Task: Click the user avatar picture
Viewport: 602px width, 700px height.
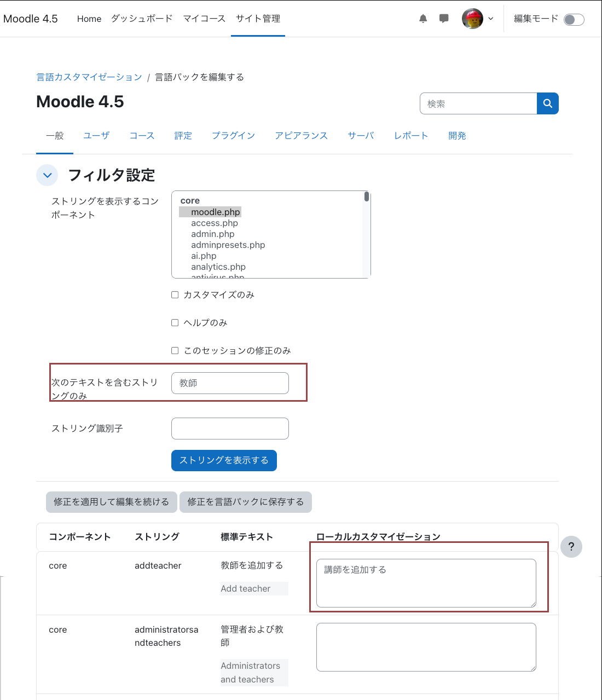Action: tap(472, 19)
